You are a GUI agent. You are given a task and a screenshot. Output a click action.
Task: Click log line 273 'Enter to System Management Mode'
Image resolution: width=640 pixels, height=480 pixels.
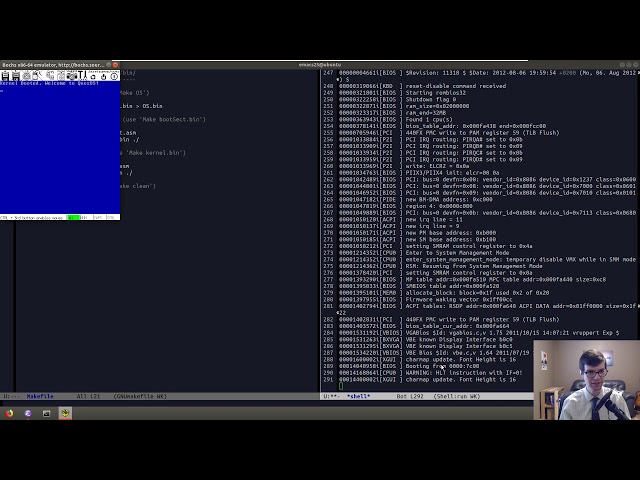(x=457, y=253)
